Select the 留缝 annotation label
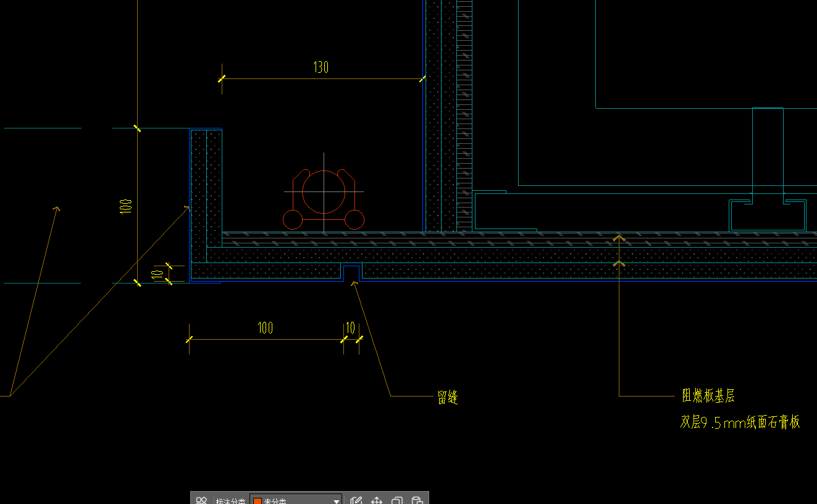 448,398
